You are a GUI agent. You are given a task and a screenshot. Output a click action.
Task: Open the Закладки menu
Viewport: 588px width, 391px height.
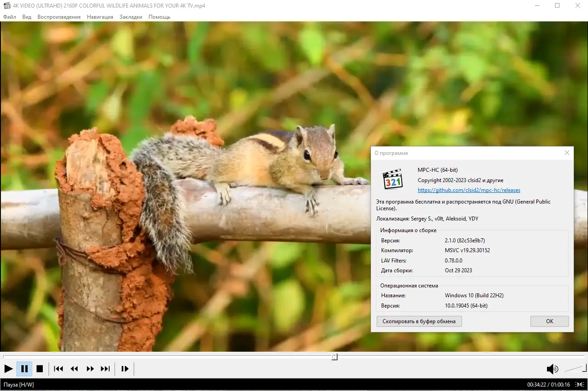(131, 17)
